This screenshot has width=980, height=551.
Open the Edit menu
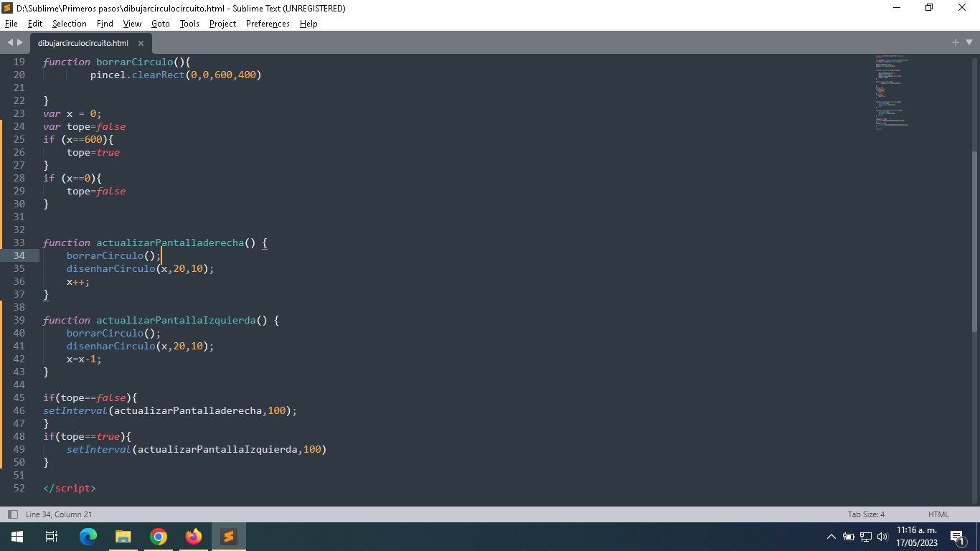point(35,24)
